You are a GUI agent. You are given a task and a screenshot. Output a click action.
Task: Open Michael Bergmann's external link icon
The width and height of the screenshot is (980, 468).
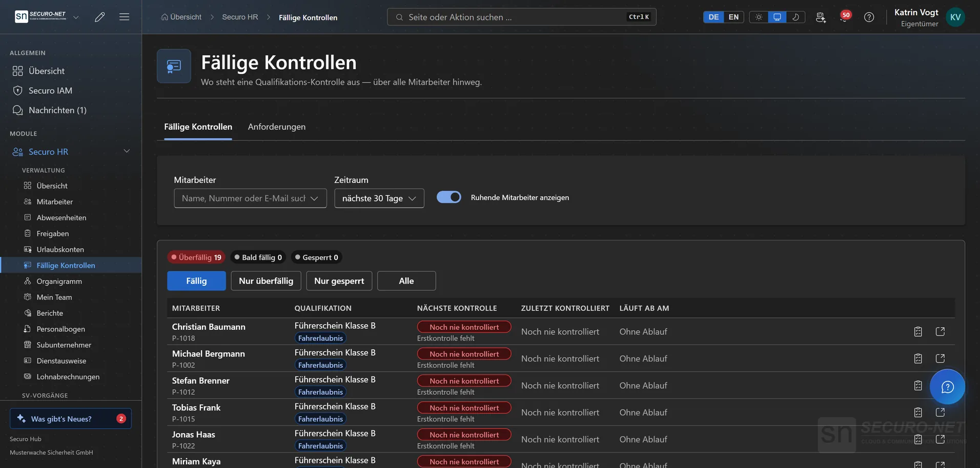coord(940,358)
